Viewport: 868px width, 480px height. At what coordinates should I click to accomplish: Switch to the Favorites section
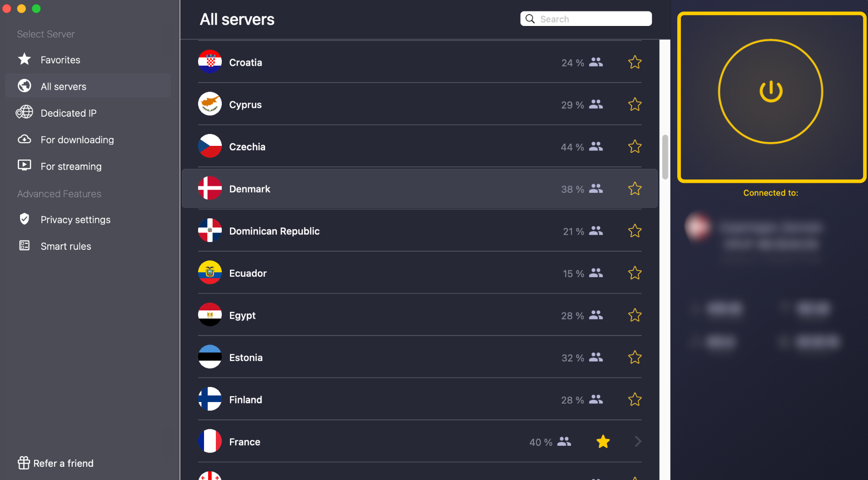[x=60, y=59]
